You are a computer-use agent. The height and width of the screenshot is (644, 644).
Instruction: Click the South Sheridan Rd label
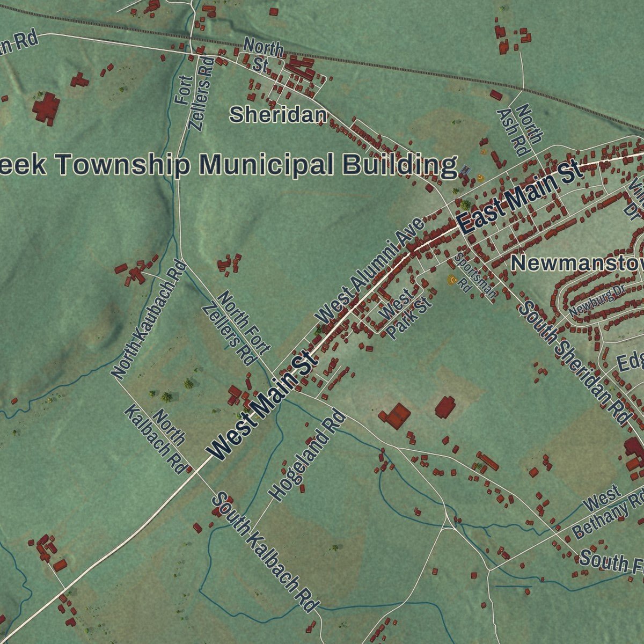click(575, 363)
